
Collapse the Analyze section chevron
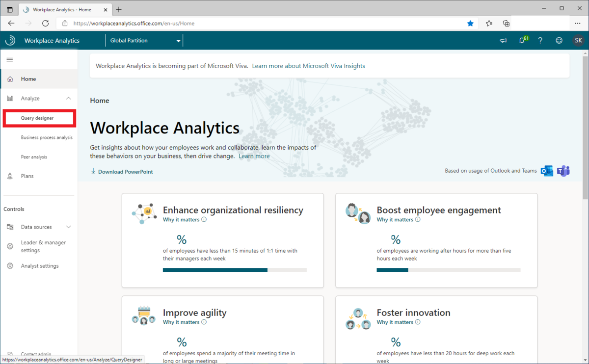68,99
